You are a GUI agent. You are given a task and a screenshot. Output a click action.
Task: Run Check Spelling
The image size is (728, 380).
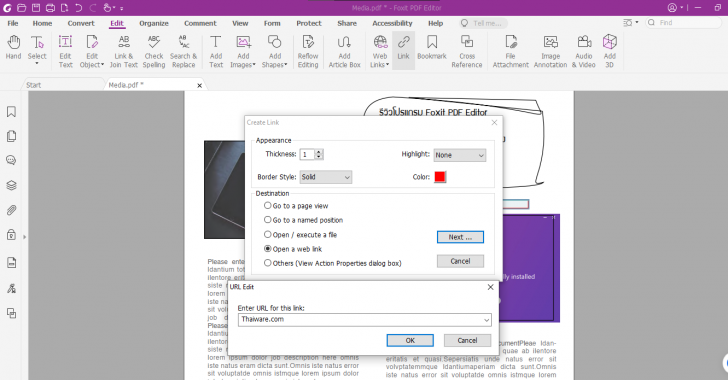point(154,51)
